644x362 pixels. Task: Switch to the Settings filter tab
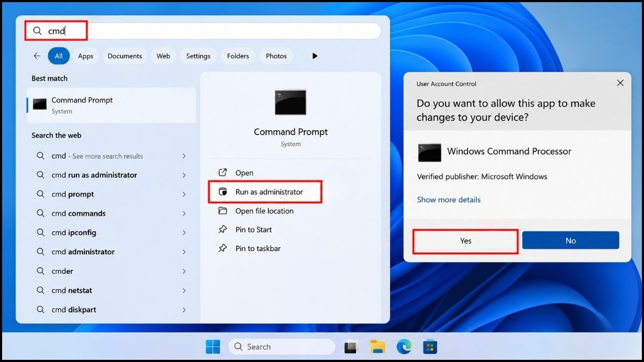[x=199, y=56]
